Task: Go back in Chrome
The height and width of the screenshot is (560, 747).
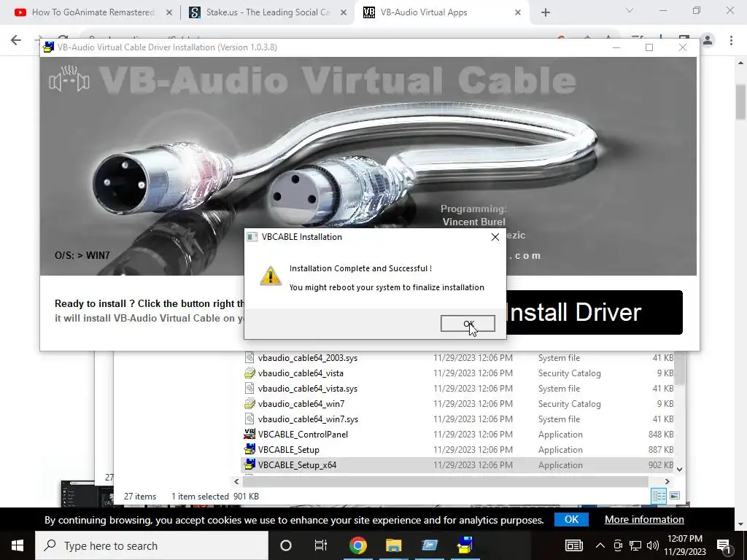Action: (x=16, y=40)
